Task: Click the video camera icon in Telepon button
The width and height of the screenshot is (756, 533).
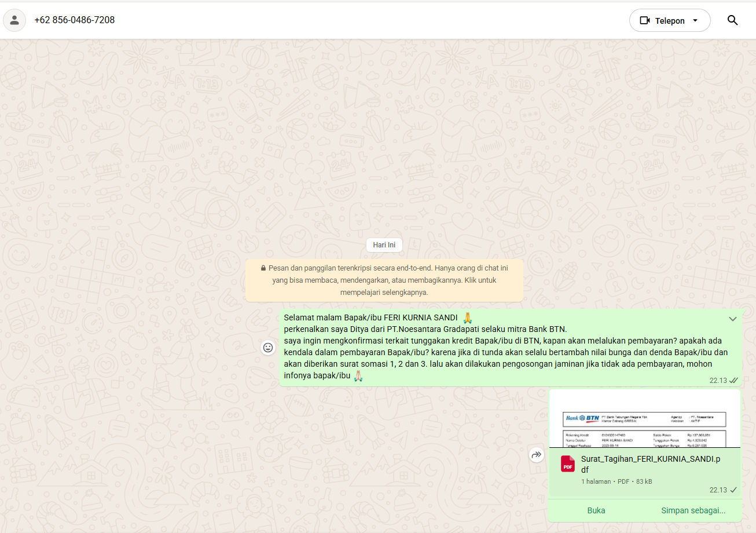Action: [645, 21]
